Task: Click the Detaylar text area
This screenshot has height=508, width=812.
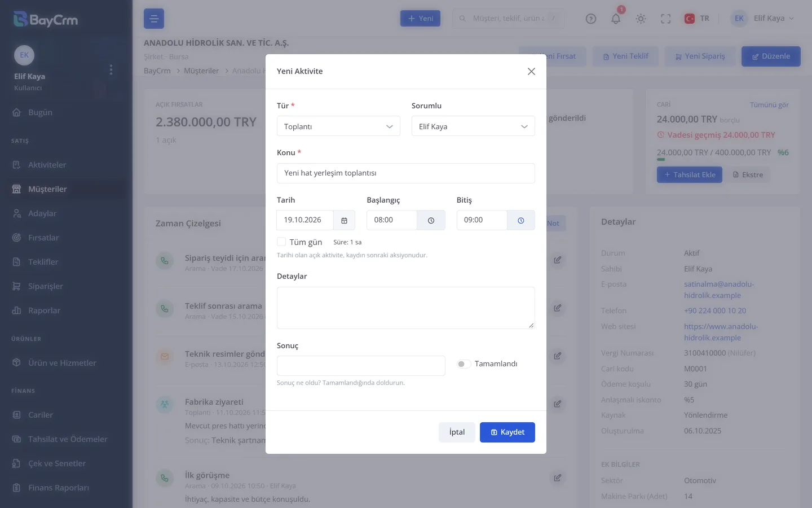Action: pos(406,308)
